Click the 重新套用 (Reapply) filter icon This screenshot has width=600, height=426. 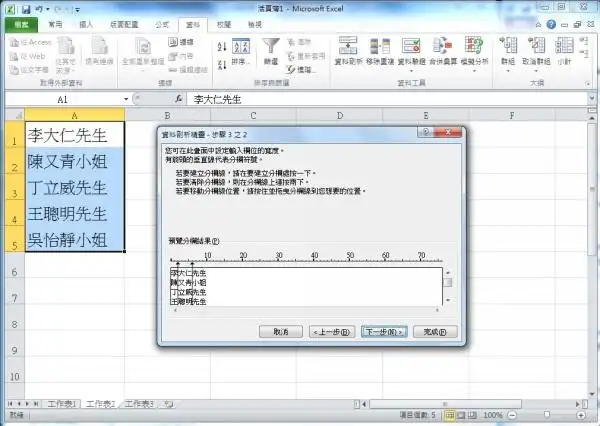click(306, 56)
